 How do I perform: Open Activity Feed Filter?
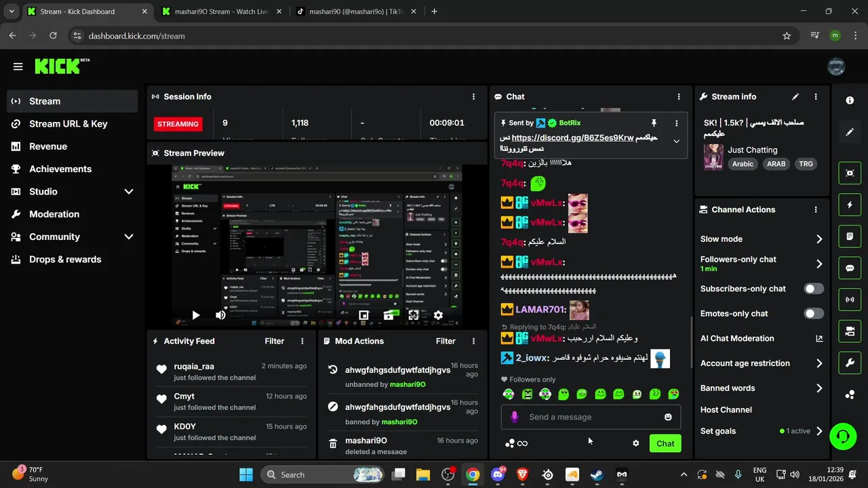pos(275,341)
